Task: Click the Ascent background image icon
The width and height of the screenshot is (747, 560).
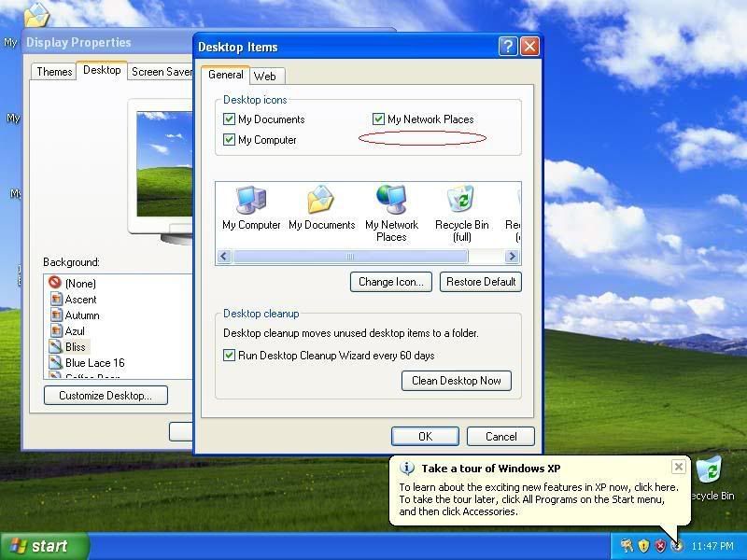Action: tap(56, 299)
